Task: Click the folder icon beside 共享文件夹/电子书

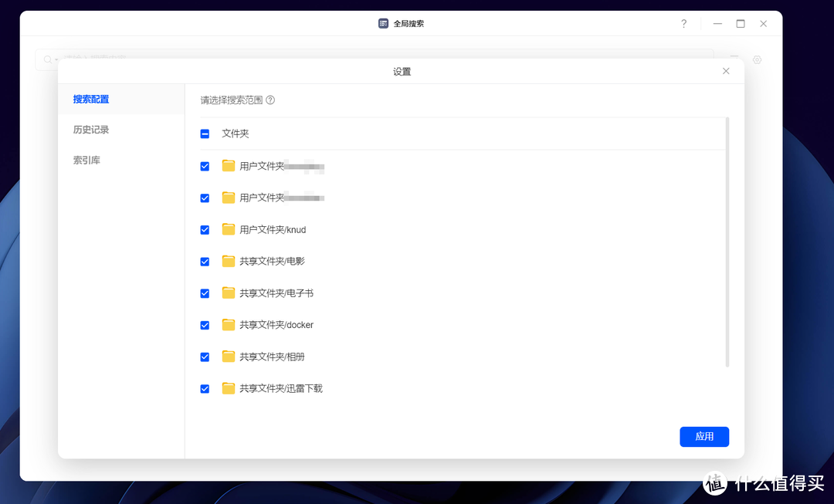Action: point(229,293)
